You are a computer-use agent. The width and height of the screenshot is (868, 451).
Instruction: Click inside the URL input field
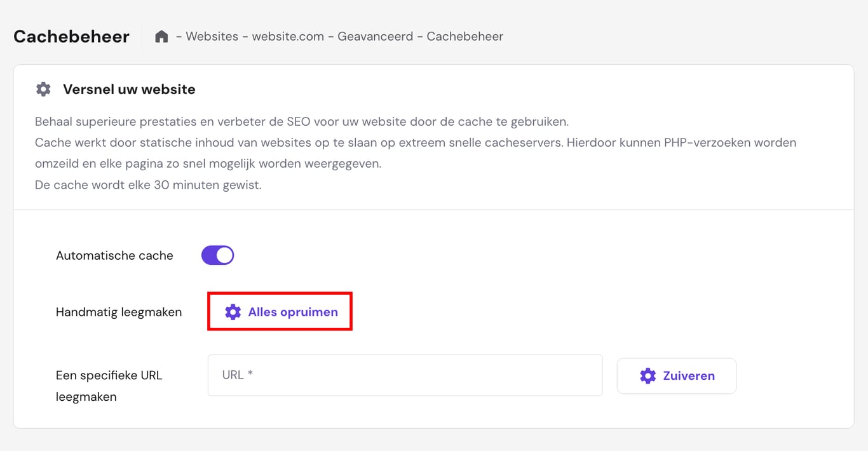[x=405, y=375]
